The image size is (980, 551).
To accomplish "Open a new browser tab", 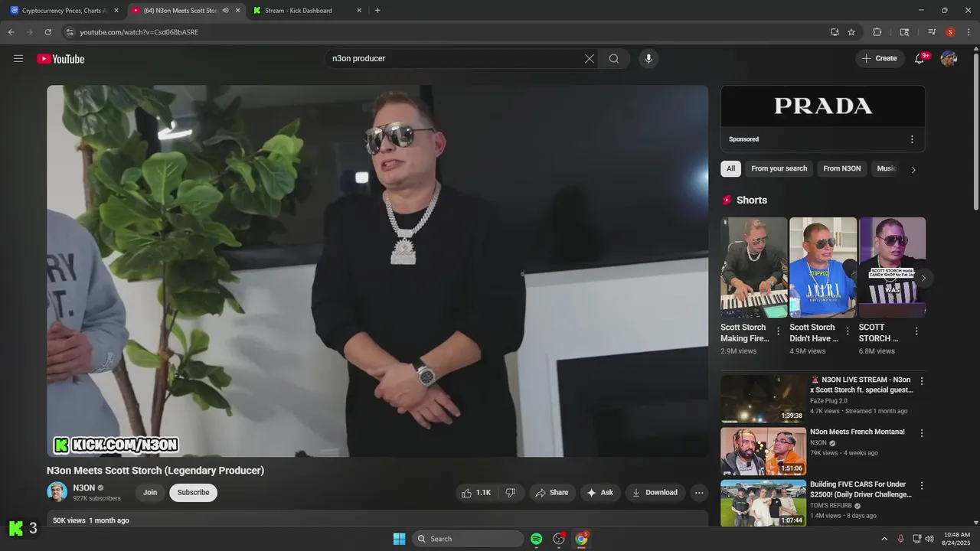I will (377, 11).
